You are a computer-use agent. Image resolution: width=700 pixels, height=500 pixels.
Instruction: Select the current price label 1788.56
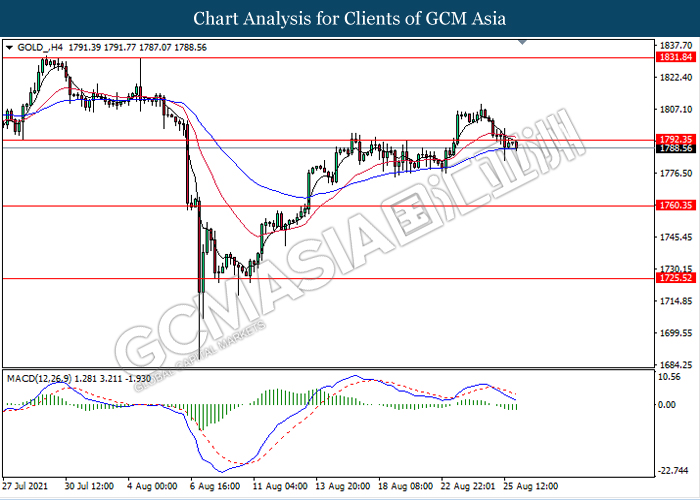coord(676,148)
